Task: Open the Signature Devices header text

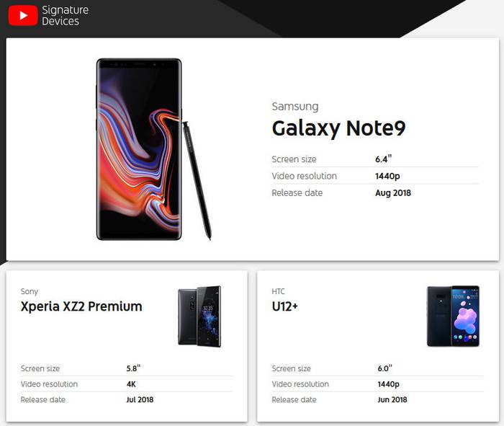Action: tap(65, 15)
